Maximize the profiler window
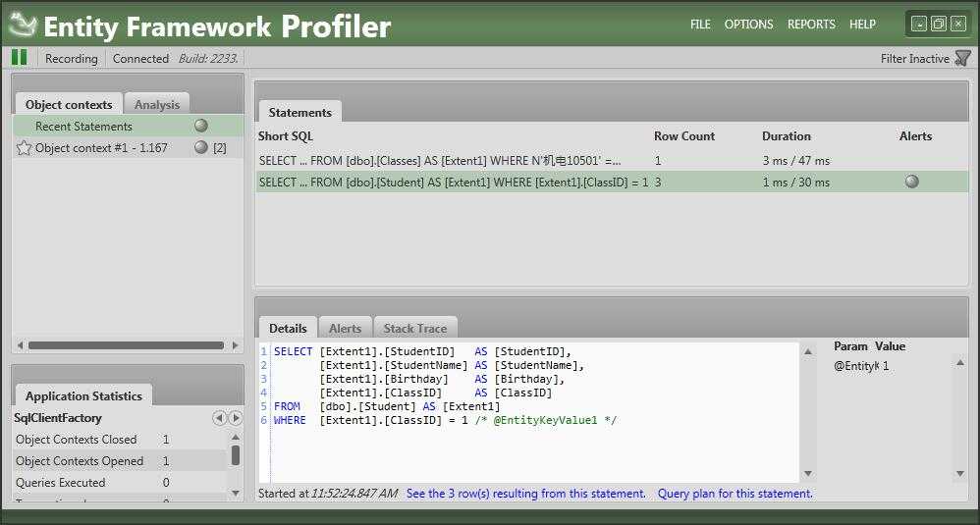This screenshot has height=525, width=980. pos(938,24)
